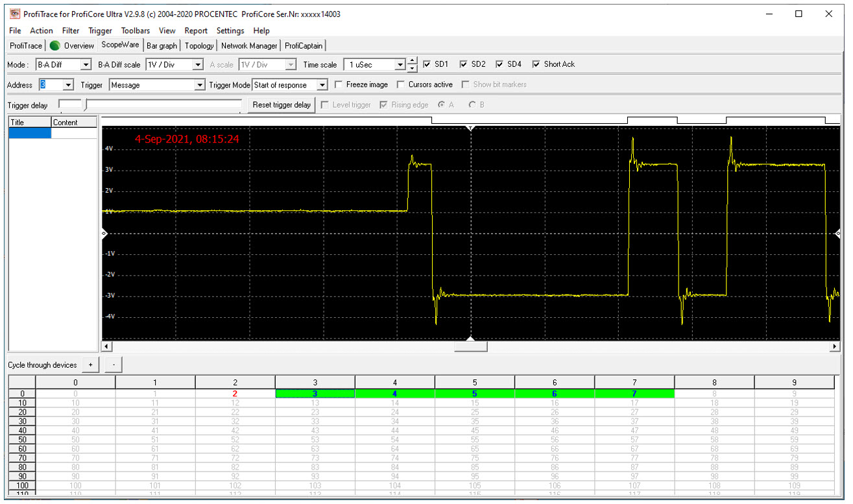Select device address 3 in the grid
The image size is (853, 504).
[315, 394]
